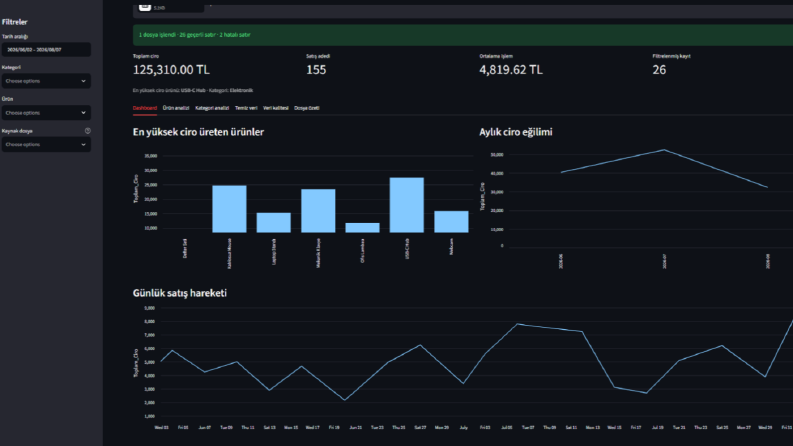This screenshot has height=446, width=793.
Task: Switch to the Kategori analizi tab
Action: click(212, 108)
